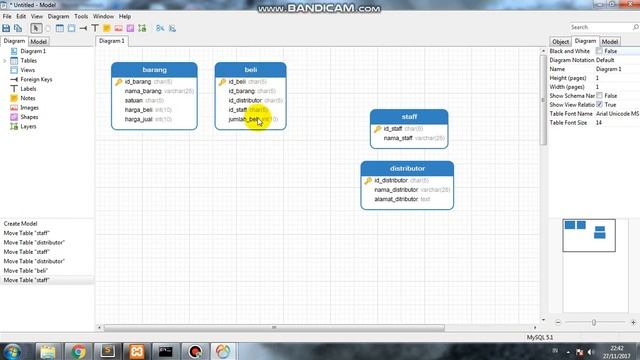Select Diagram 1 in the tree
This screenshot has height=360, width=640.
point(33,51)
